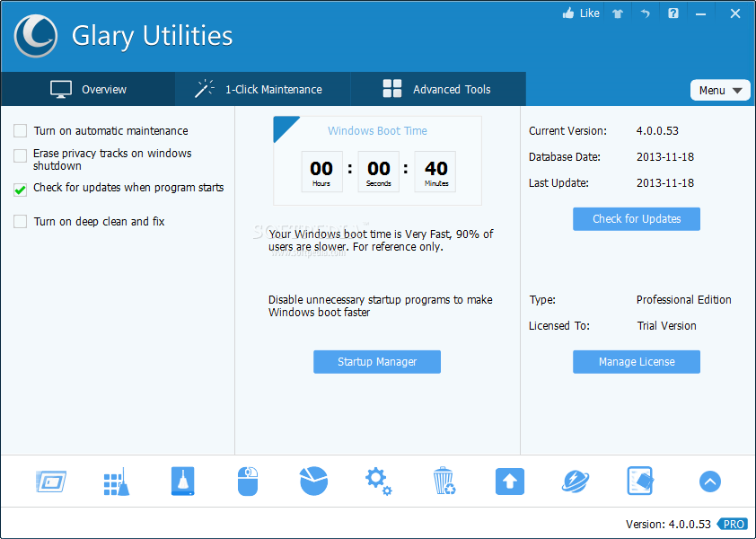Open Software Update arrow icon
The width and height of the screenshot is (756, 539).
[510, 482]
